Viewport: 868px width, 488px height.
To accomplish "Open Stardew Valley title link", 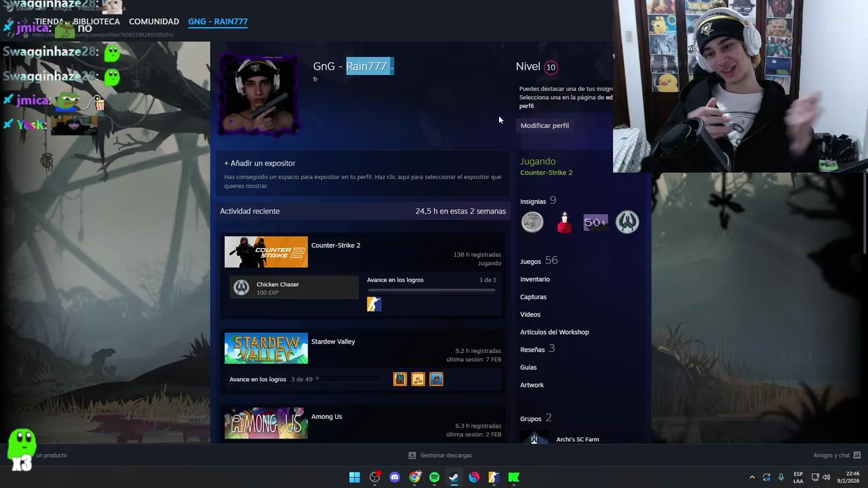I will click(x=333, y=342).
